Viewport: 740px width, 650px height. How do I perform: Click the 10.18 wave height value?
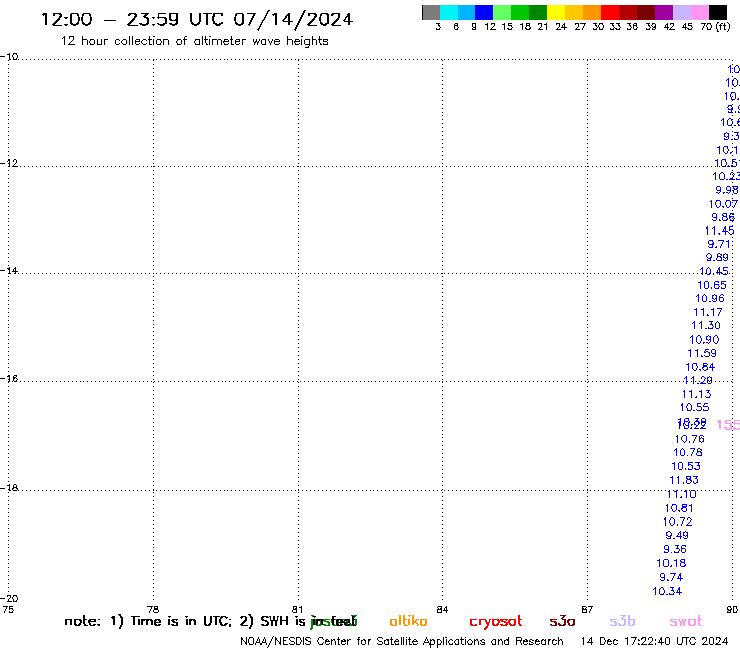(671, 563)
